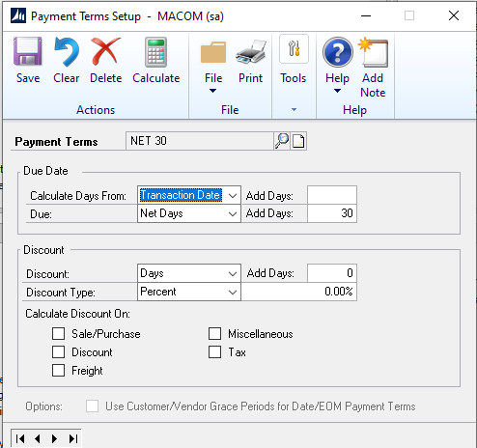Click the Add Note icon

pyautogui.click(x=373, y=52)
